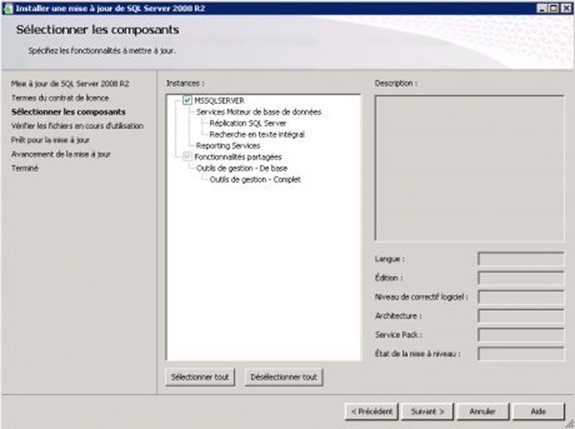The height and width of the screenshot is (429, 575).
Task: Click step Prêt pour la mise à jour
Action: pos(50,140)
